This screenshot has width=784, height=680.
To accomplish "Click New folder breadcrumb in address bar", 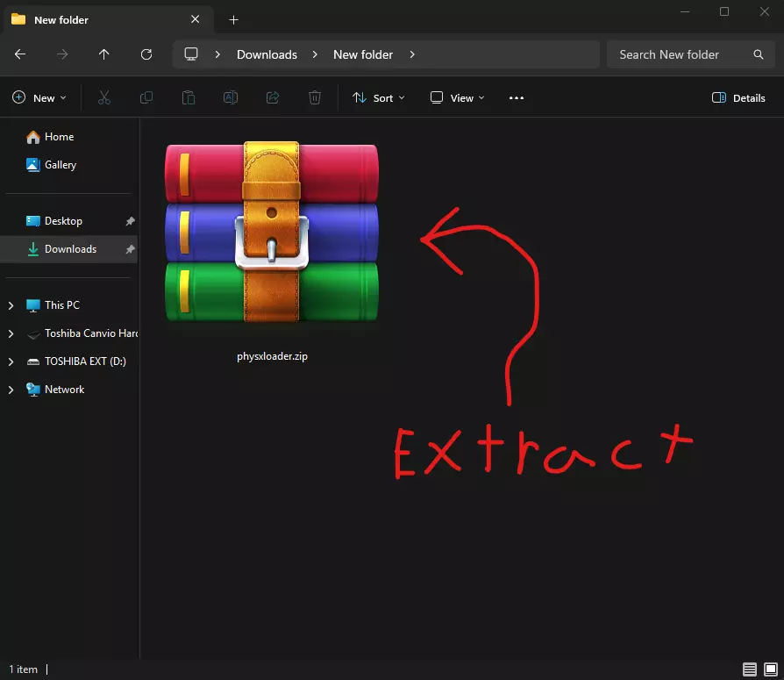I will click(363, 54).
